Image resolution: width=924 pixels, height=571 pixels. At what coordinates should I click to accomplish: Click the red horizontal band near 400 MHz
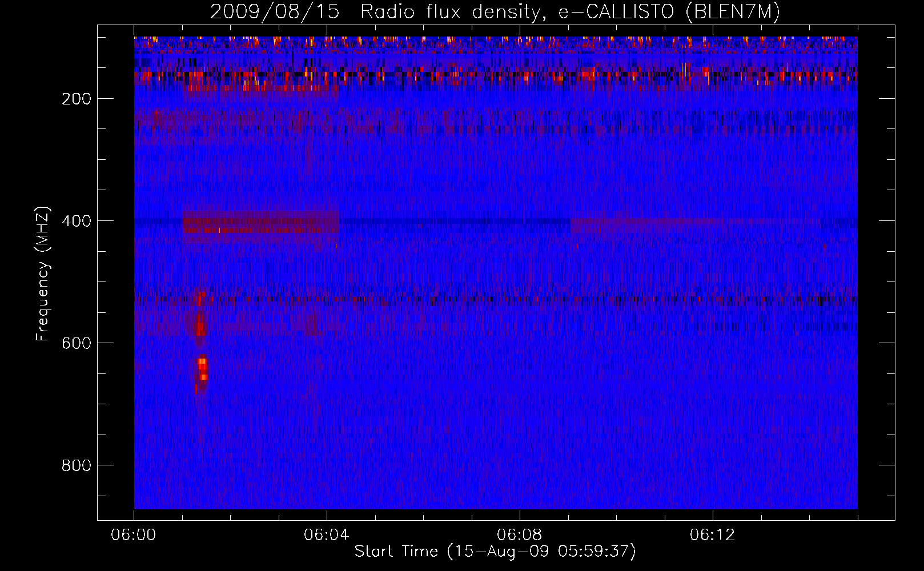(261, 222)
